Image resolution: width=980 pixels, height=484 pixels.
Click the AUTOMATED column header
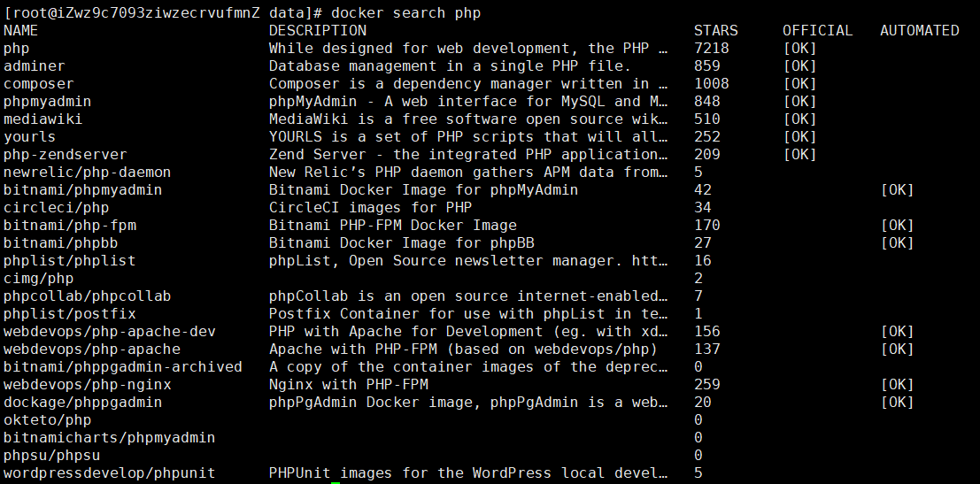tap(919, 30)
